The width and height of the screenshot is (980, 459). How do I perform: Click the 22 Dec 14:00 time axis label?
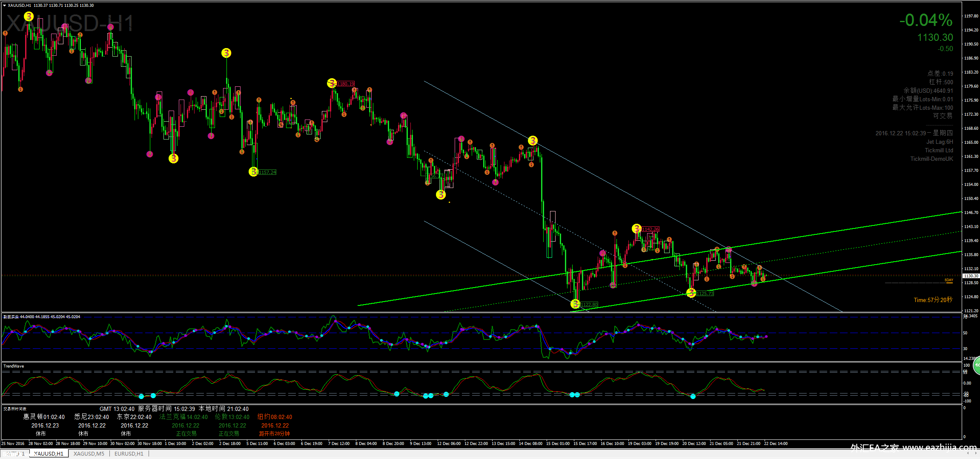click(776, 444)
